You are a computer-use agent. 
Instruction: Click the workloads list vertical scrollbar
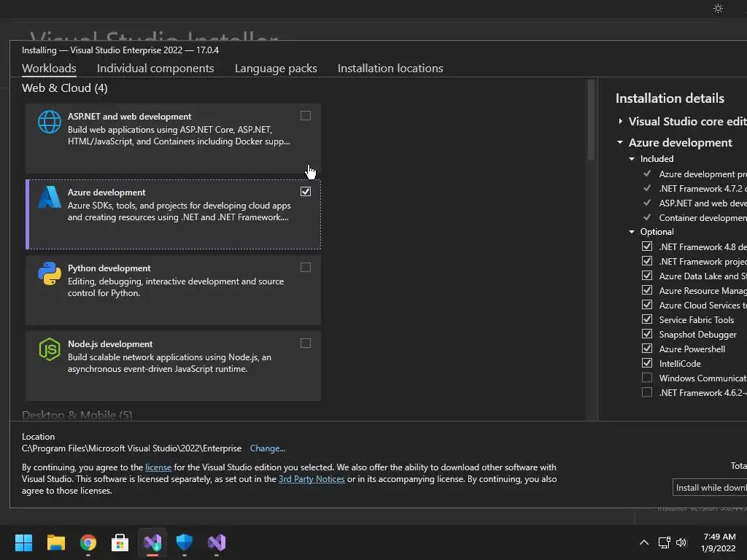point(591,119)
